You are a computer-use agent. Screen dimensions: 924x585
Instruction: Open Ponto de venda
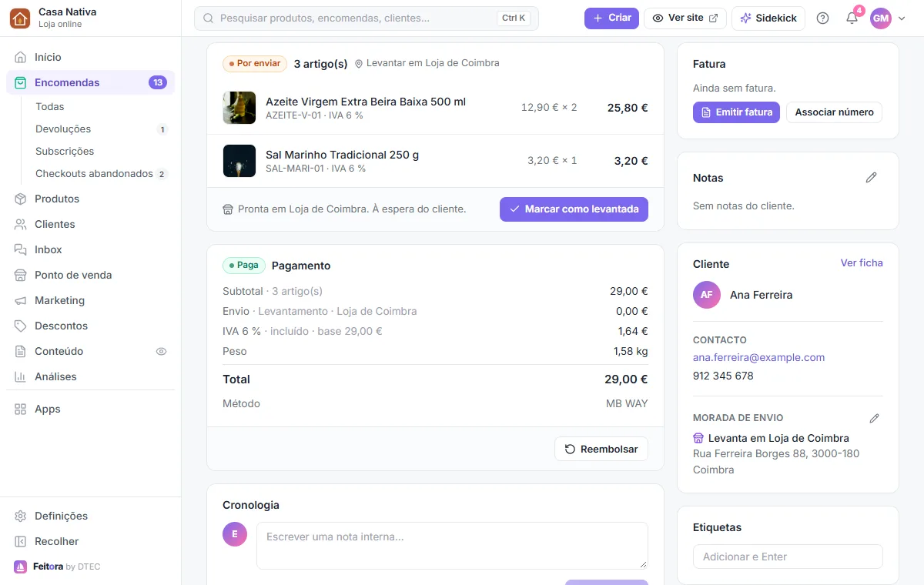pyautogui.click(x=91, y=275)
